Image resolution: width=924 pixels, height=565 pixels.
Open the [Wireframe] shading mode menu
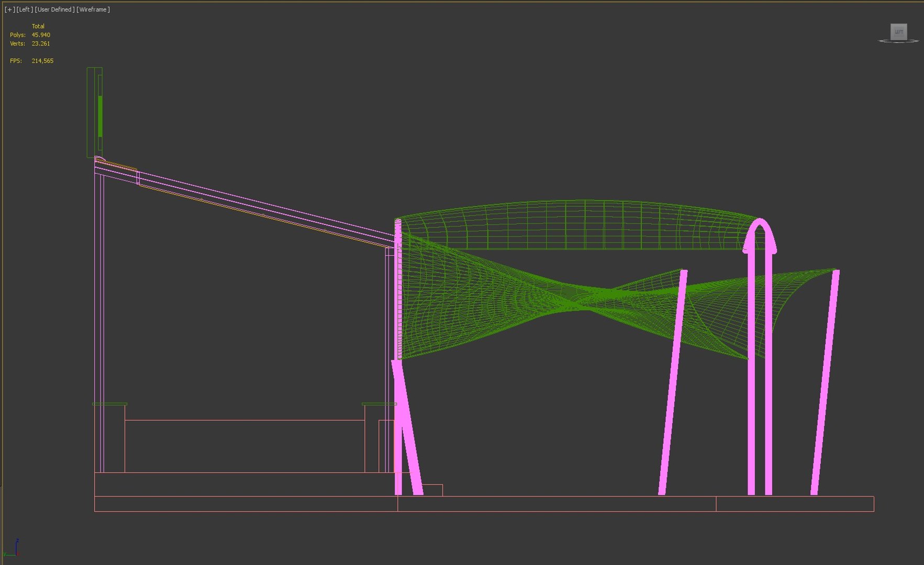pos(93,9)
